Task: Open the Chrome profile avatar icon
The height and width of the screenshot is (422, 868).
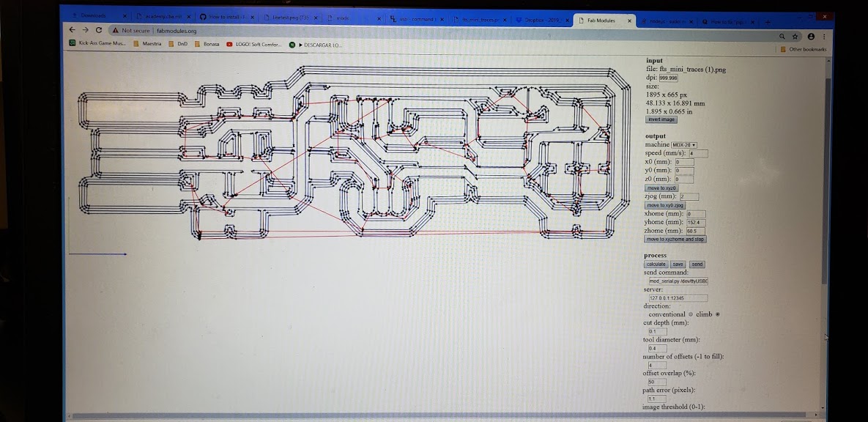Action: 811,37
